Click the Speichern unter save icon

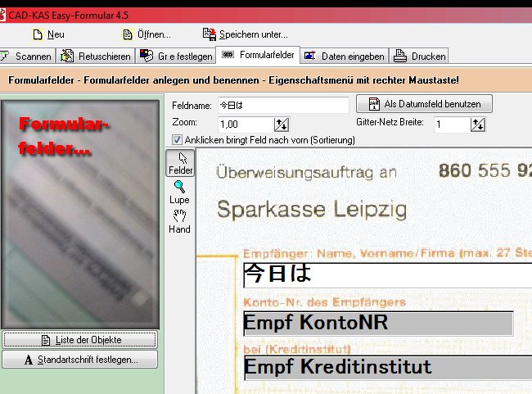point(209,34)
